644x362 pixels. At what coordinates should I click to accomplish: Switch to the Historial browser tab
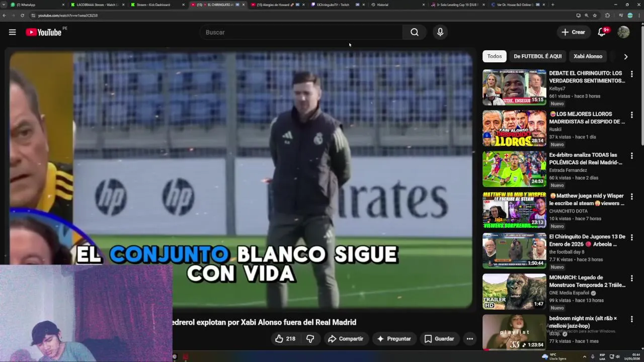coord(397,5)
